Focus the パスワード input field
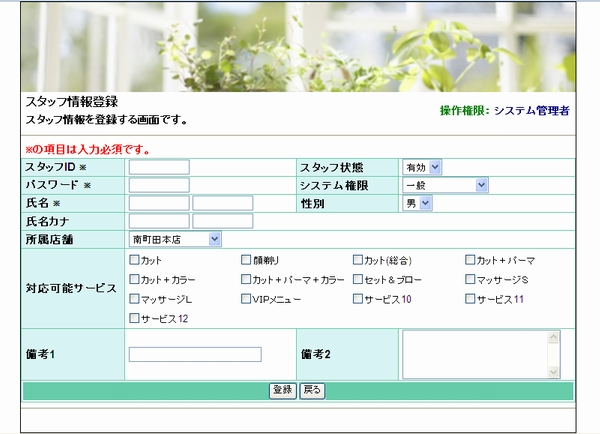 pyautogui.click(x=159, y=185)
